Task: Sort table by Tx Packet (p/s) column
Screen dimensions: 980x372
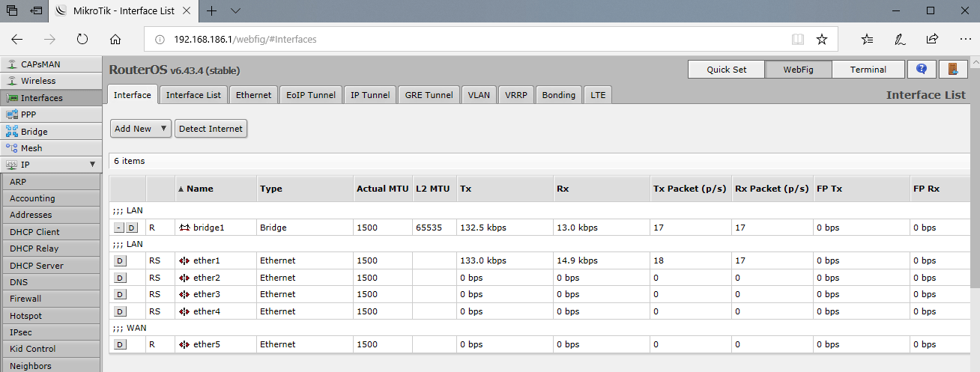Action: [690, 189]
